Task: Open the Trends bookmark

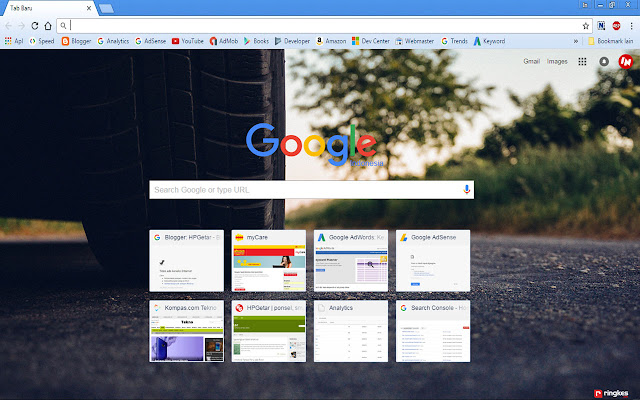Action: click(454, 41)
